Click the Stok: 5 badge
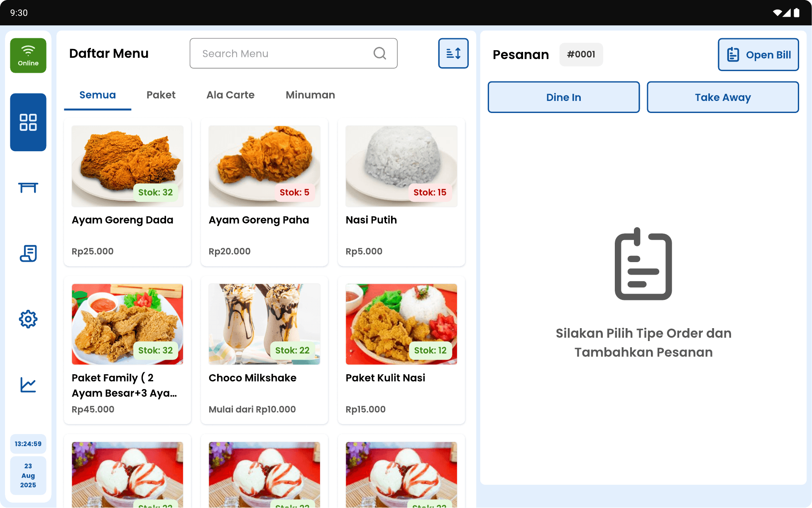This screenshot has height=508, width=812. [x=294, y=192]
